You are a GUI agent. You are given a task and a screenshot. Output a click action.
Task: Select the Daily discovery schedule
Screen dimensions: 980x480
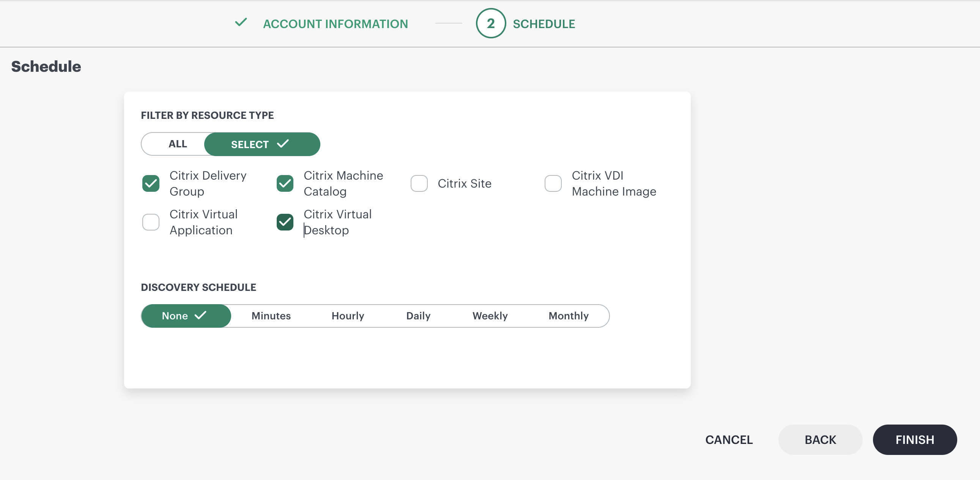(419, 316)
